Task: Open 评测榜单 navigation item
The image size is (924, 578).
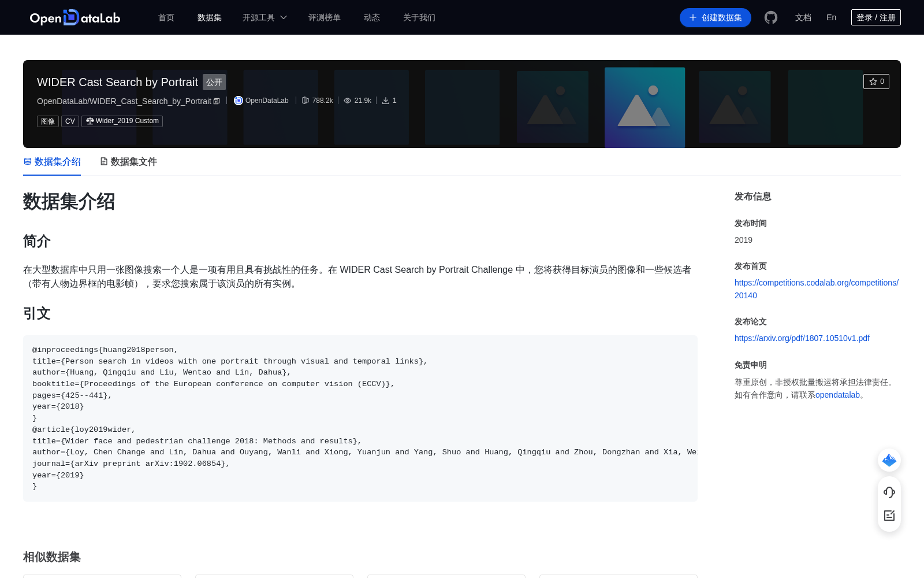Action: (325, 17)
